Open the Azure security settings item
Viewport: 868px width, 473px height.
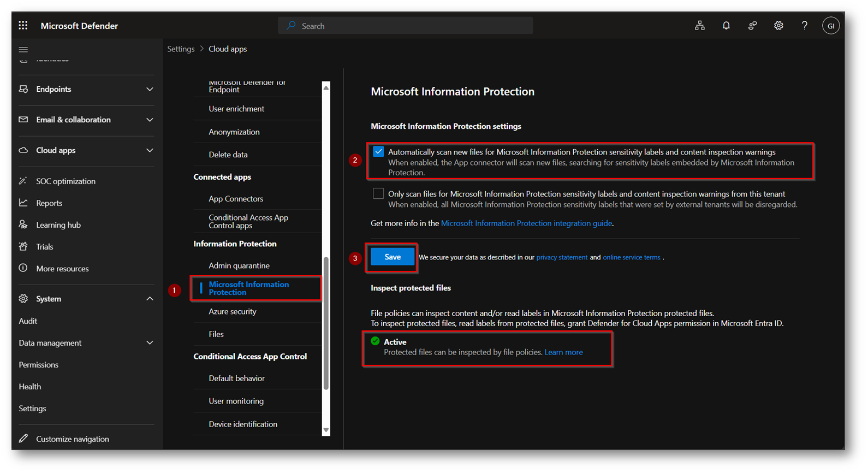(233, 311)
